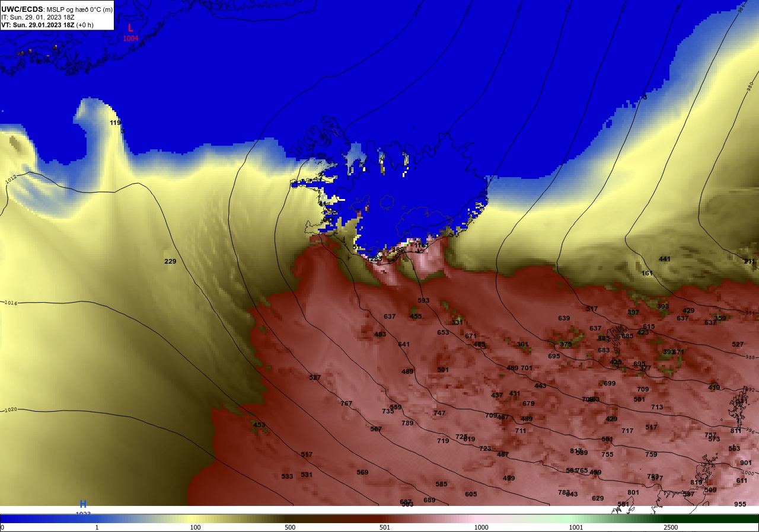759x532 pixels.
Task: Click the height value 759
Action: pos(651,454)
